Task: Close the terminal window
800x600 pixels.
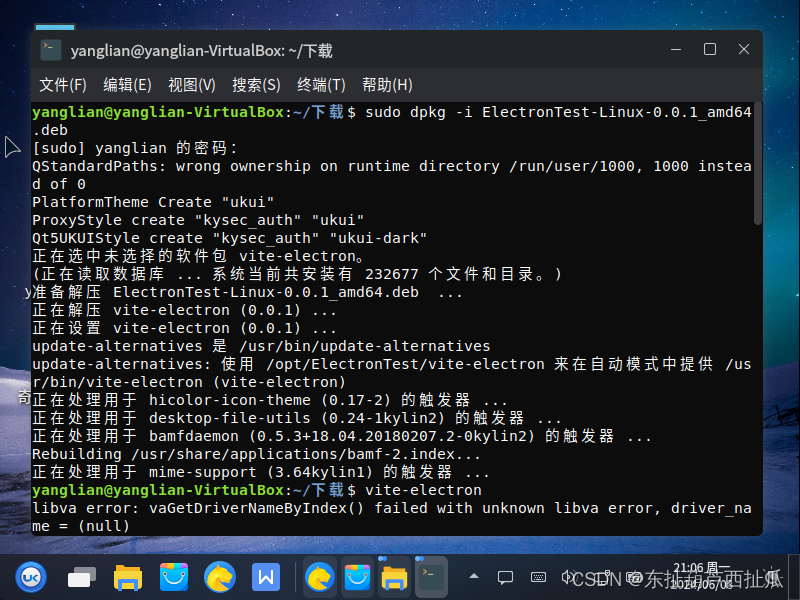Action: 744,49
